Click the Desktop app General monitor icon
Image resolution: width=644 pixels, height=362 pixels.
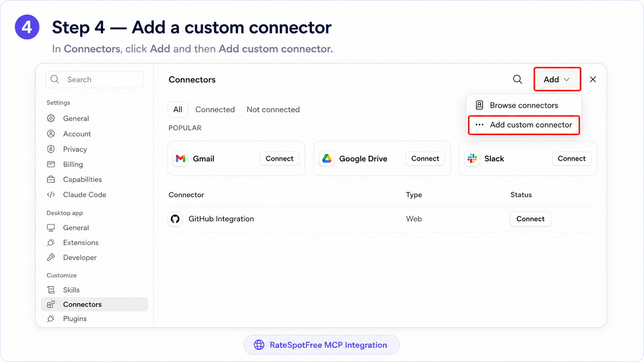click(51, 228)
